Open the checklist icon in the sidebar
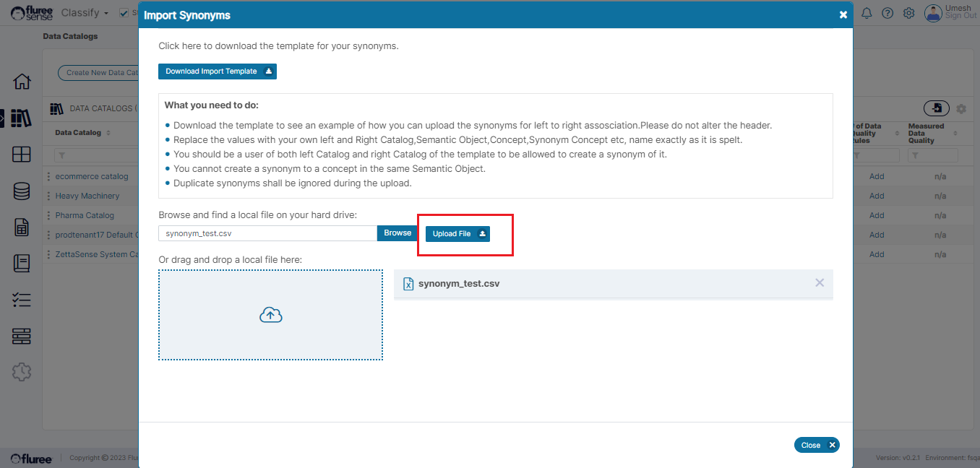Viewport: 980px width, 468px height. point(22,300)
